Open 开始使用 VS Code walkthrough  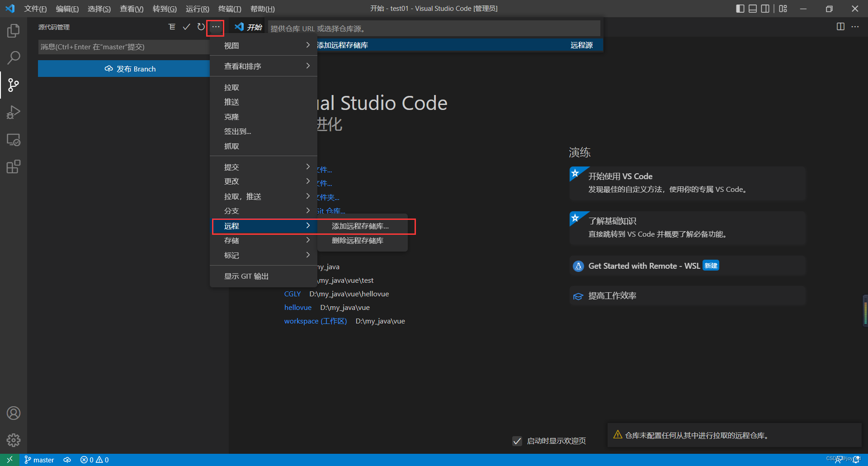687,183
